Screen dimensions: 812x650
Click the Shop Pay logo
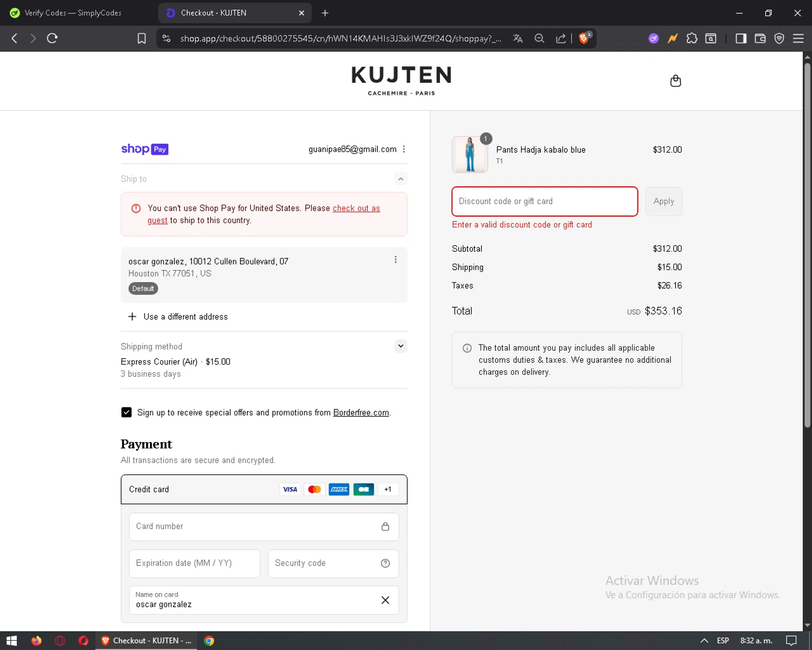[145, 149]
